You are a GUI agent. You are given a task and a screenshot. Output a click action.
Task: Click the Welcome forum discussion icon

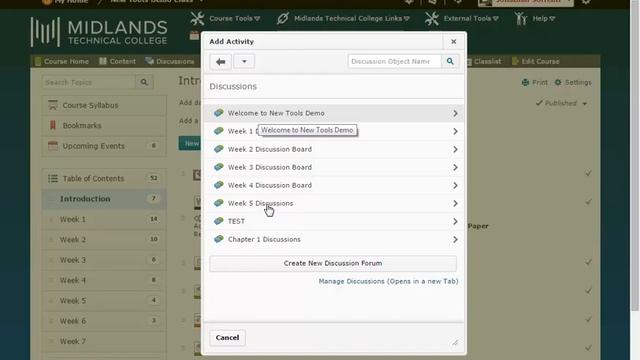[219, 113]
